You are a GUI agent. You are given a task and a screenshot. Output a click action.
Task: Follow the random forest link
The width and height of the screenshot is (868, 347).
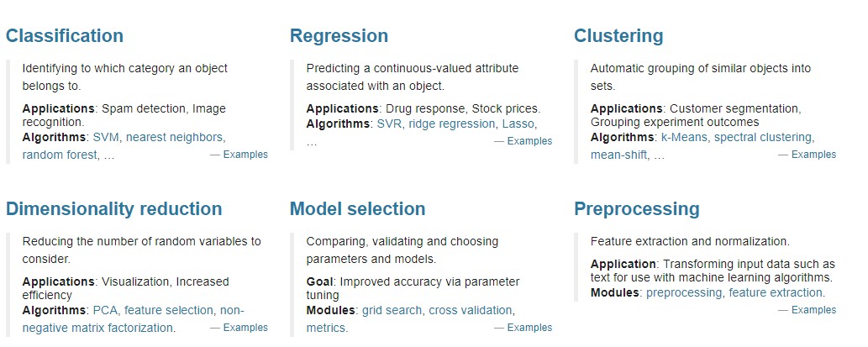pos(60,155)
